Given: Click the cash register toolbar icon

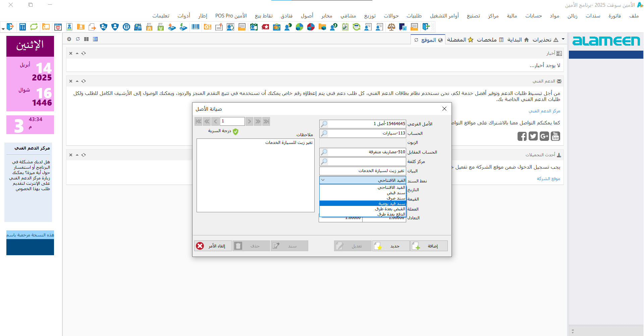Looking at the screenshot, I should click(x=138, y=27).
